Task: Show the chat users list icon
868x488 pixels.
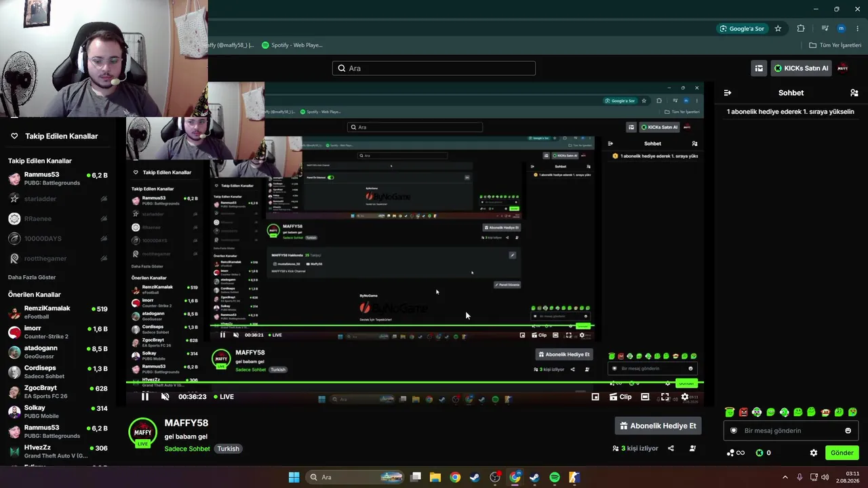Action: 854,93
